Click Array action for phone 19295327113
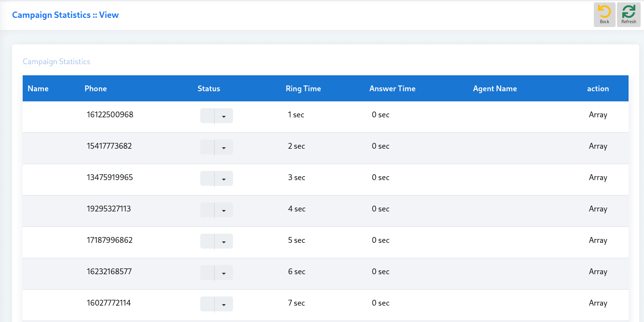Image resolution: width=644 pixels, height=322 pixels. pos(598,209)
